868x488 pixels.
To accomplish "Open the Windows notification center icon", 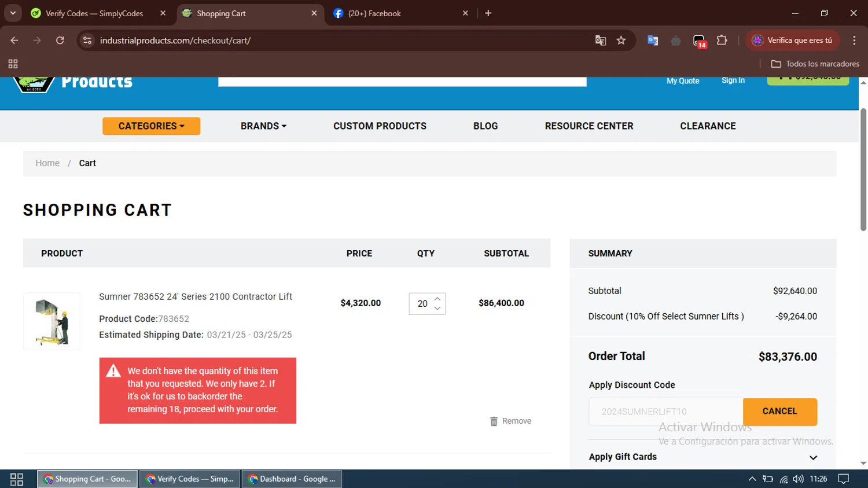I will [844, 479].
